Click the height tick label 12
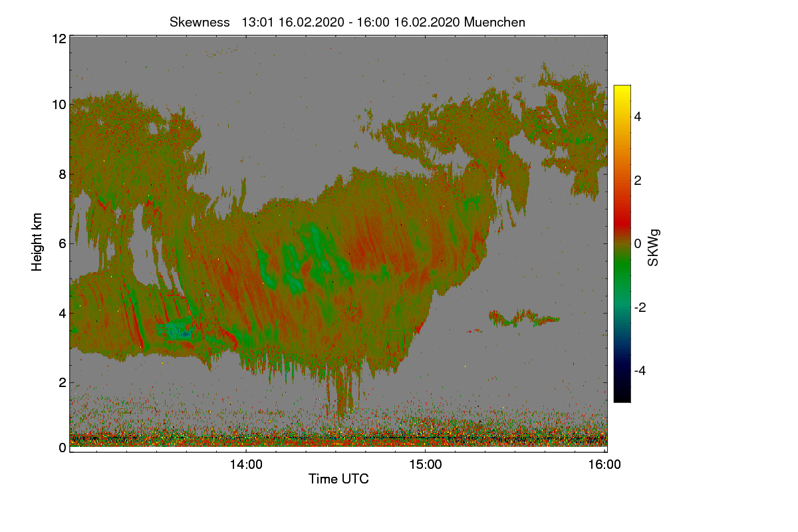The image size is (798, 532). (x=59, y=39)
